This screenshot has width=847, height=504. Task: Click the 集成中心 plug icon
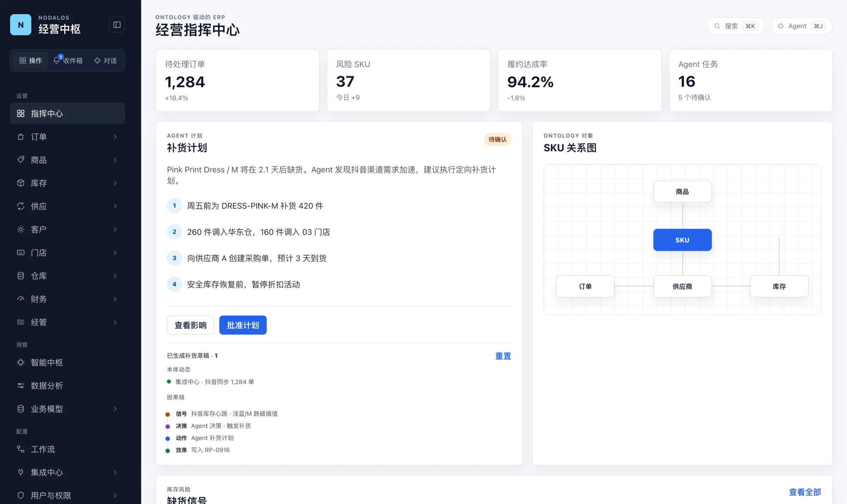tap(21, 472)
